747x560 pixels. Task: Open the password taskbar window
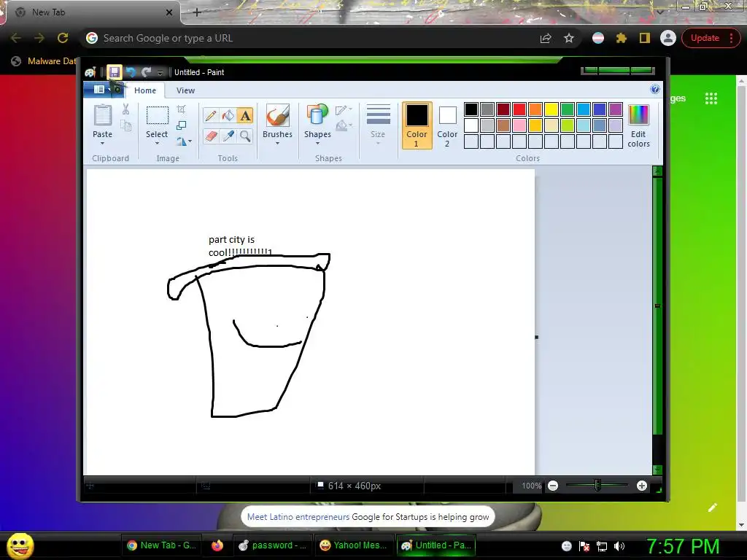pyautogui.click(x=273, y=545)
